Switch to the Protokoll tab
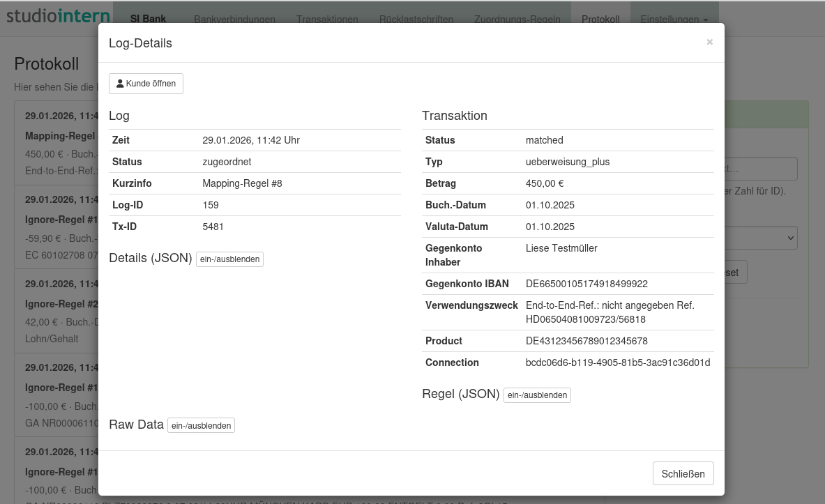The width and height of the screenshot is (825, 504). pyautogui.click(x=600, y=20)
